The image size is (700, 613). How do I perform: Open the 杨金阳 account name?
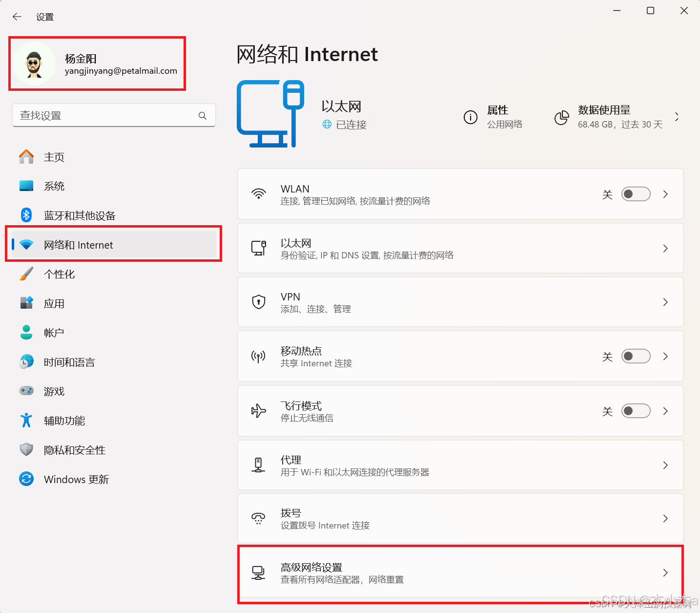[81, 59]
